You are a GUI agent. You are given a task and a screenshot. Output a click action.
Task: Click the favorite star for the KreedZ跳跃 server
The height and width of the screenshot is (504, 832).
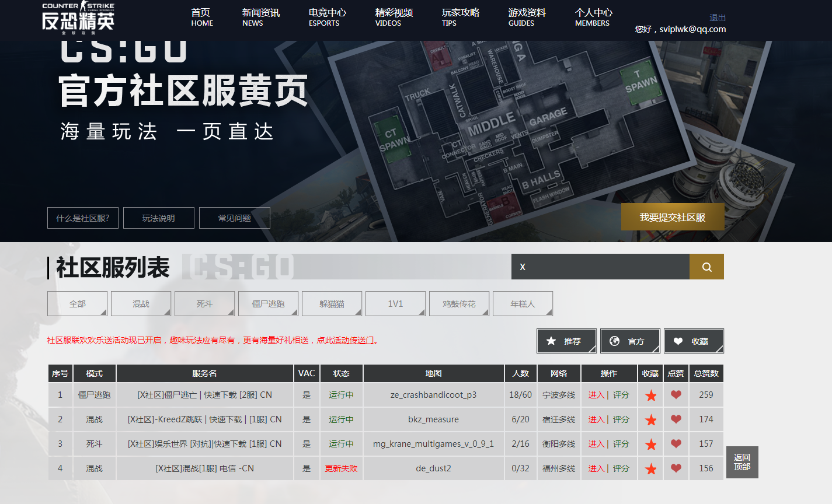click(x=650, y=419)
